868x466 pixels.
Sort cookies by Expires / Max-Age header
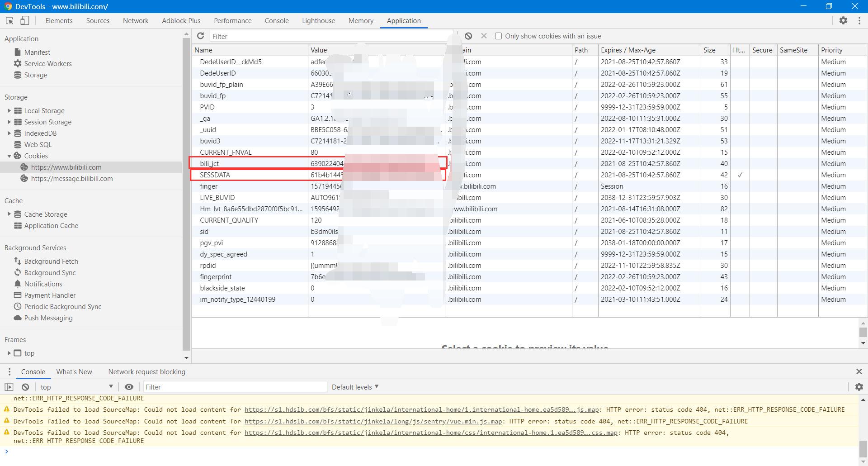(649, 50)
